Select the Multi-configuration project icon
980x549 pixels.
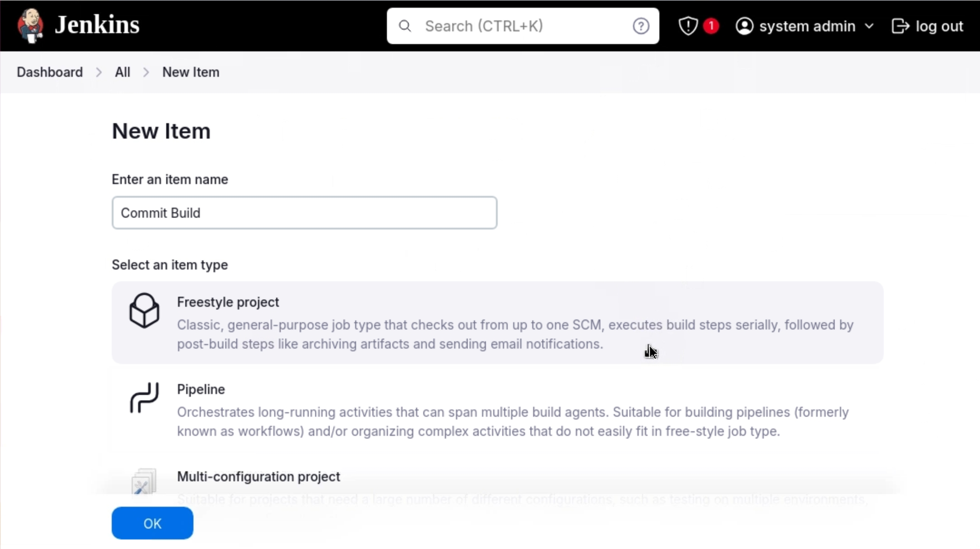[x=144, y=482]
